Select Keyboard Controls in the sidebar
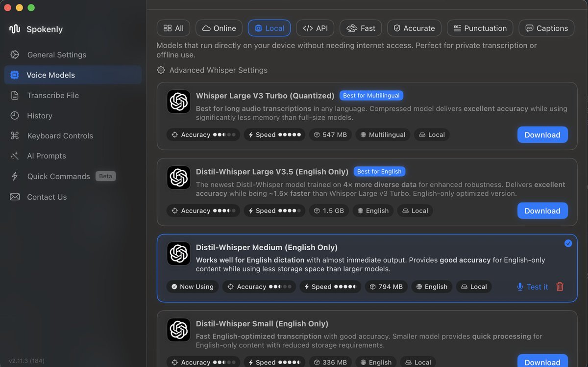588x367 pixels. click(x=60, y=135)
